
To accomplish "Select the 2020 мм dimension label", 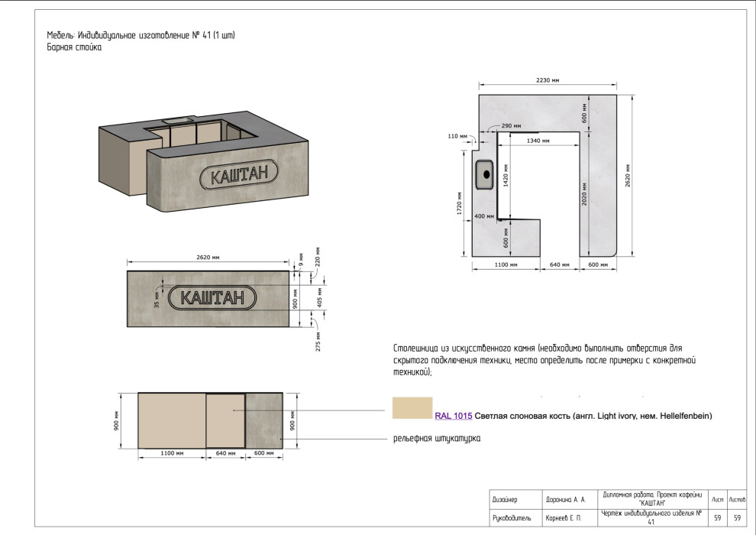I will click(583, 195).
